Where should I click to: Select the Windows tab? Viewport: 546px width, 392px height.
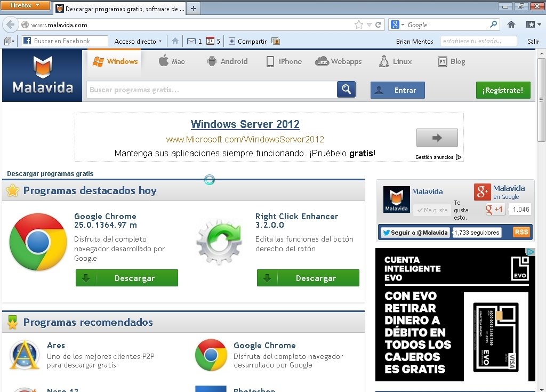[115, 61]
